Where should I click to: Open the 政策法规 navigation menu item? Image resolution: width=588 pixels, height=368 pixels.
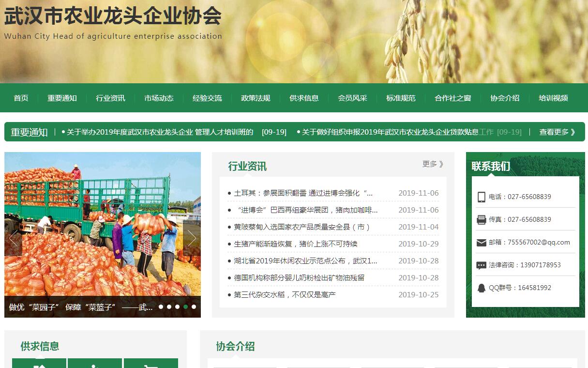click(x=256, y=98)
